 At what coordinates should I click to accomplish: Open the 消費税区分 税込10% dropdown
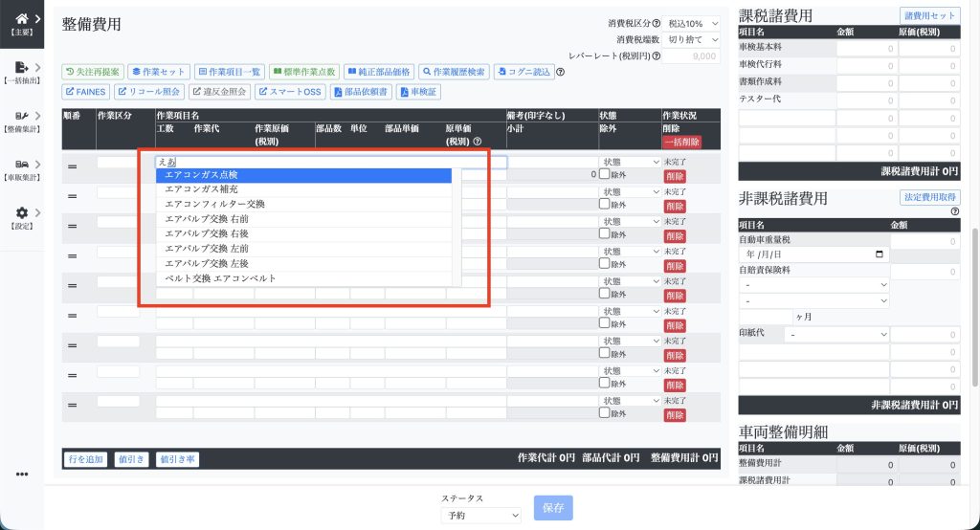pyautogui.click(x=692, y=23)
